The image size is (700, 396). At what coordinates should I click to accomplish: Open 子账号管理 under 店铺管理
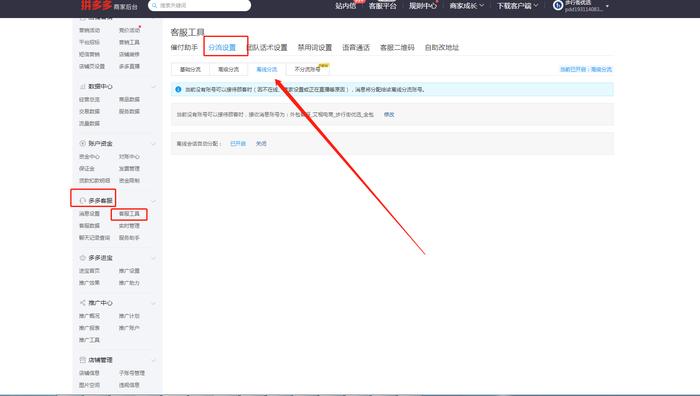click(x=132, y=373)
